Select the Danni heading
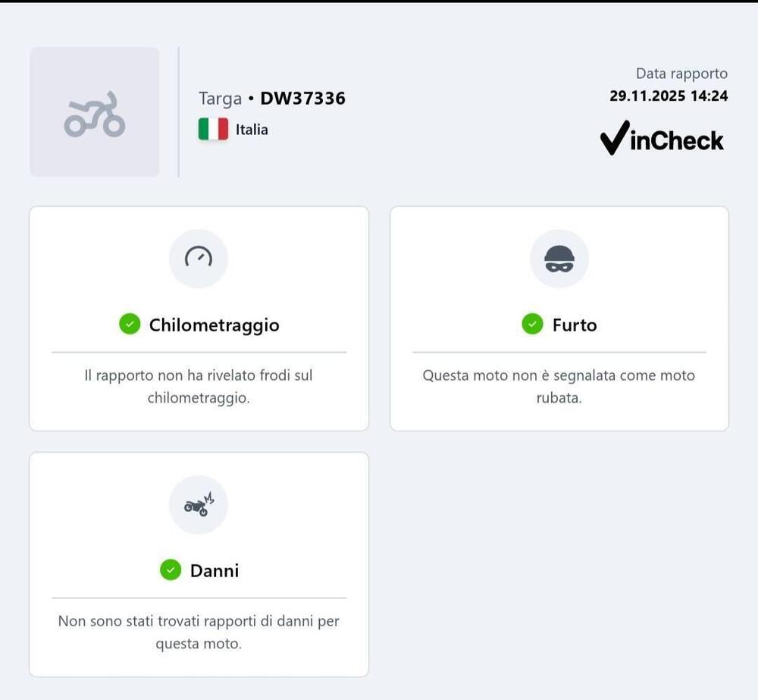 point(215,571)
